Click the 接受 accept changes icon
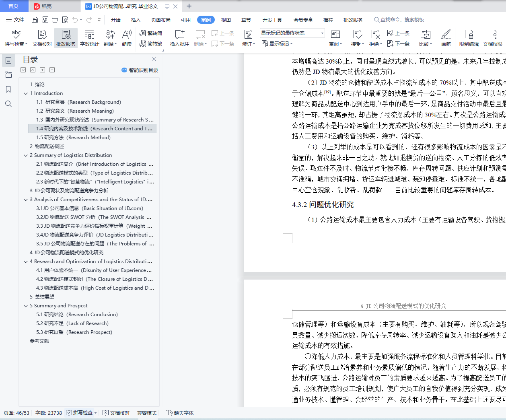The image size is (506, 420). [357, 38]
